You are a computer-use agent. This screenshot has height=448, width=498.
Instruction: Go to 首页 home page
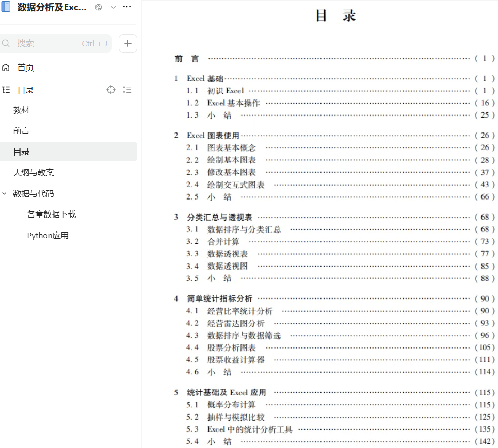tap(25, 68)
